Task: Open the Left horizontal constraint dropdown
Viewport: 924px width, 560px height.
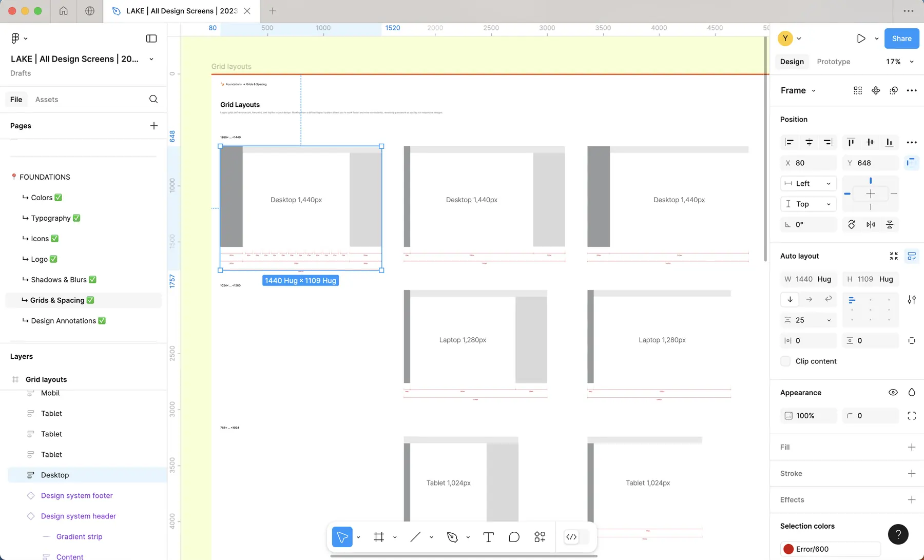Action: [808, 183]
